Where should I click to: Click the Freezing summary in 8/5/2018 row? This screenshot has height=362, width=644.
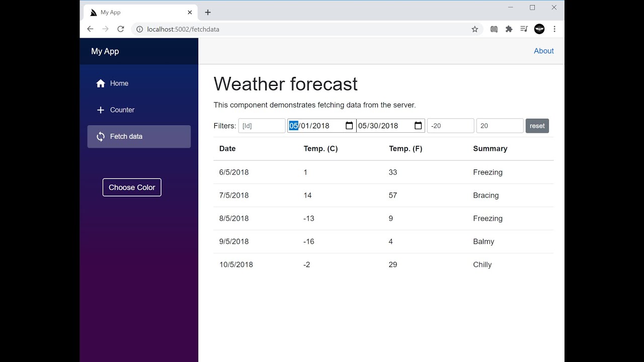pyautogui.click(x=488, y=219)
